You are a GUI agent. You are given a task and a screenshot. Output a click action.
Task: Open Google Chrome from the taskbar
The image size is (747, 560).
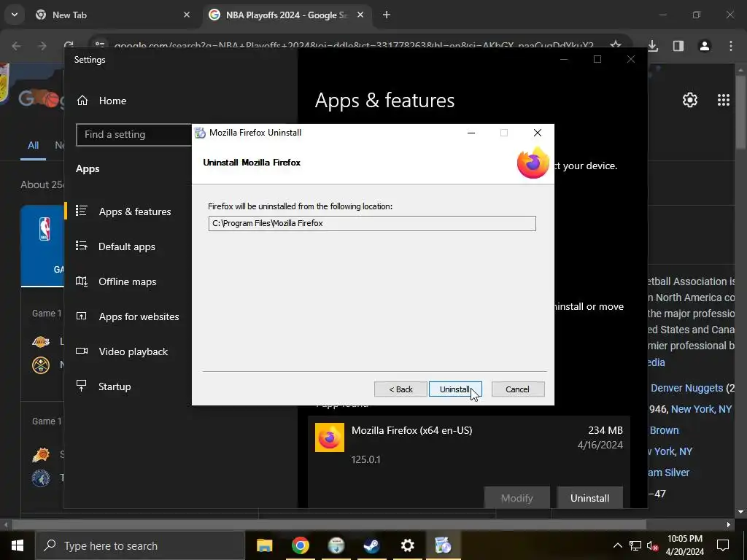point(300,545)
